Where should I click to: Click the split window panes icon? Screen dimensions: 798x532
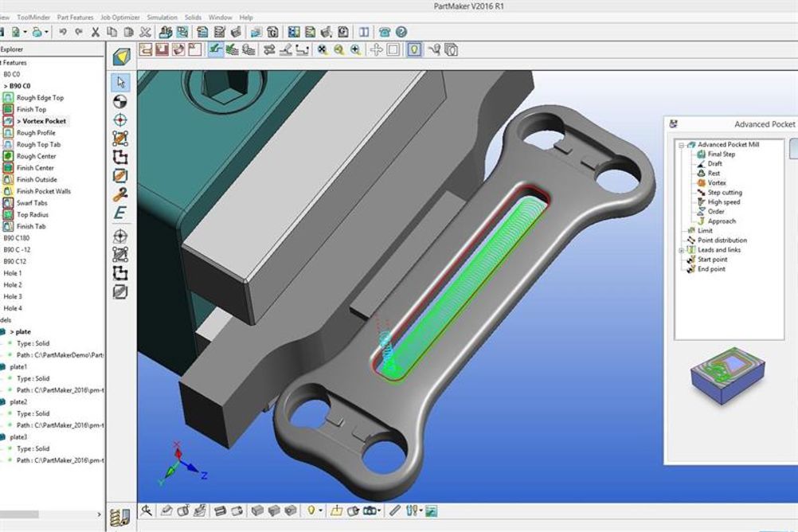tap(364, 32)
